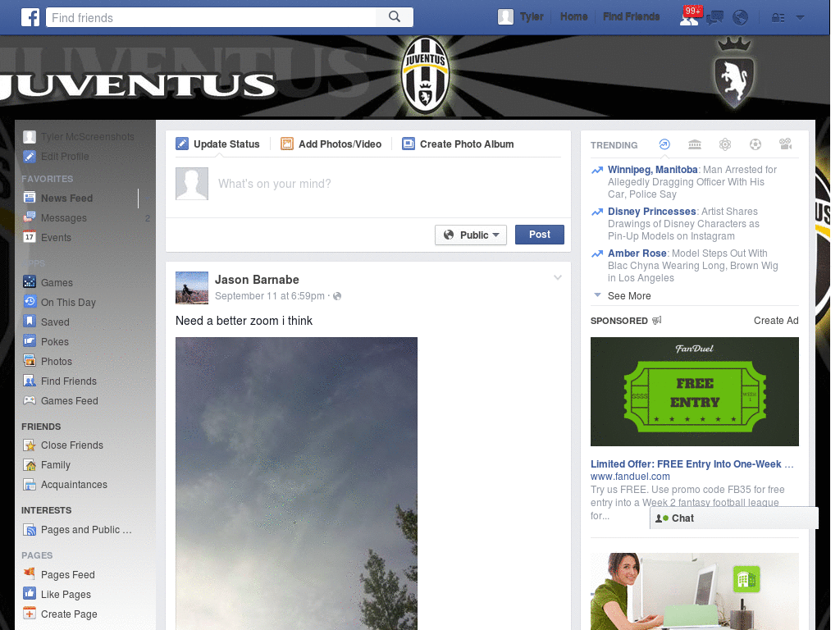Click the Pokes icon in sidebar

click(30, 341)
